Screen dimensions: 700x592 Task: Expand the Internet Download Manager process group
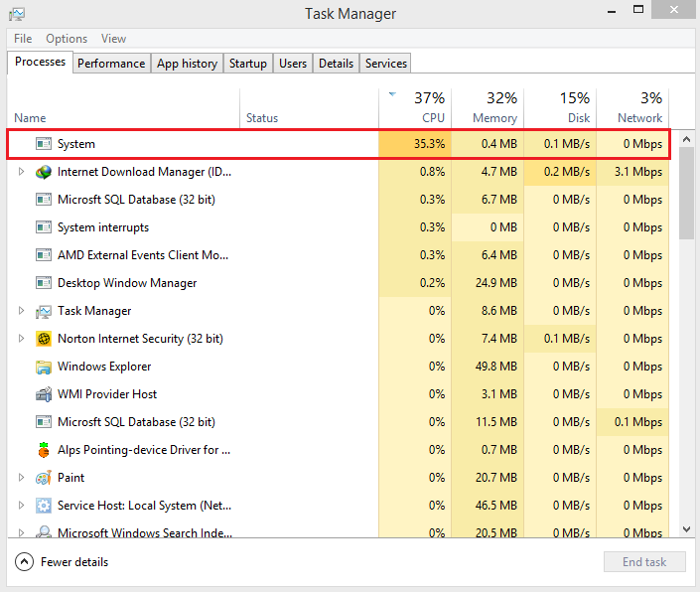point(21,172)
